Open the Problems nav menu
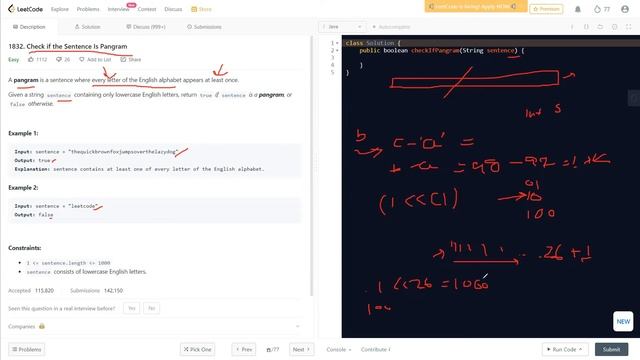The image size is (640, 360). click(88, 9)
